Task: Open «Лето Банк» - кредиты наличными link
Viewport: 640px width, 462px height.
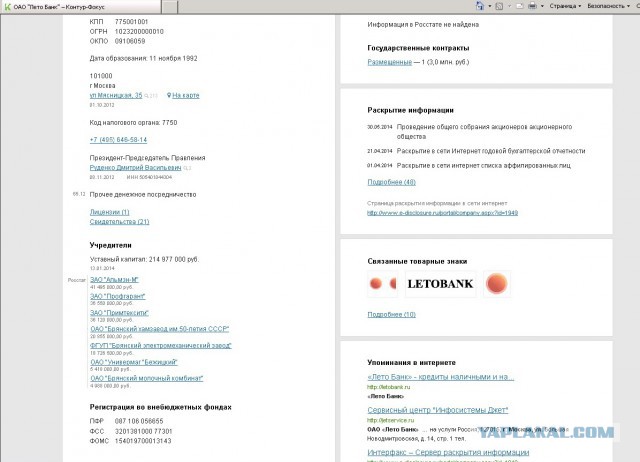Action: pyautogui.click(x=440, y=377)
